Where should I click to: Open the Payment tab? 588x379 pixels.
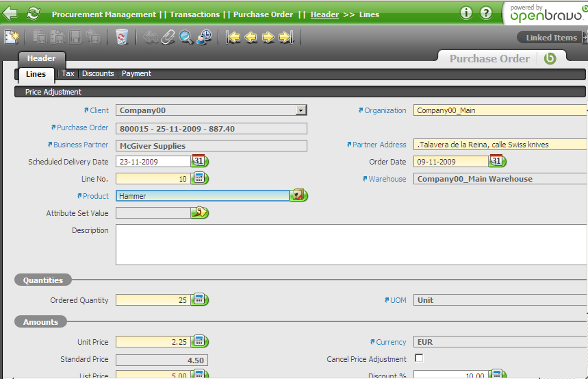tap(136, 73)
